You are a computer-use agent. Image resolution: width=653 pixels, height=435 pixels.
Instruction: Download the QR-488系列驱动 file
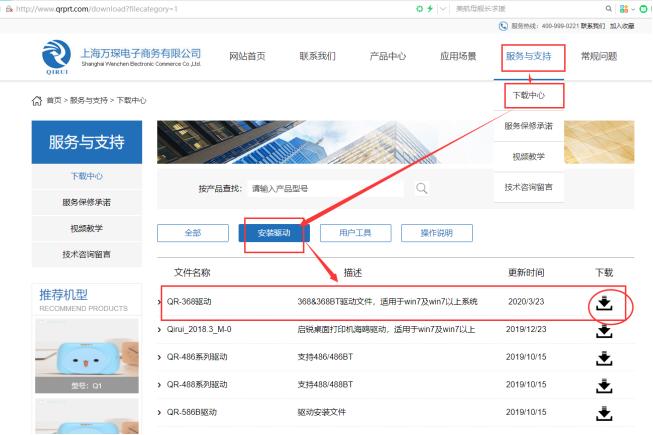click(x=604, y=386)
